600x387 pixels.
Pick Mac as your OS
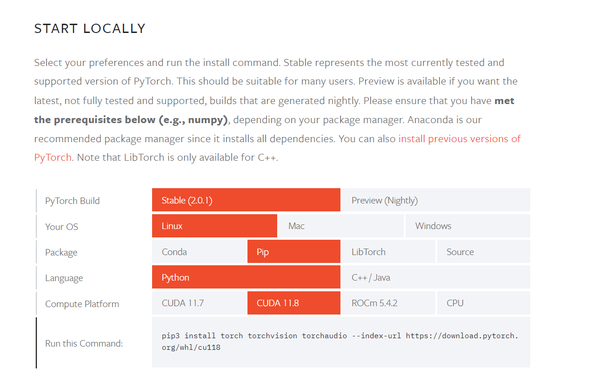(x=341, y=225)
